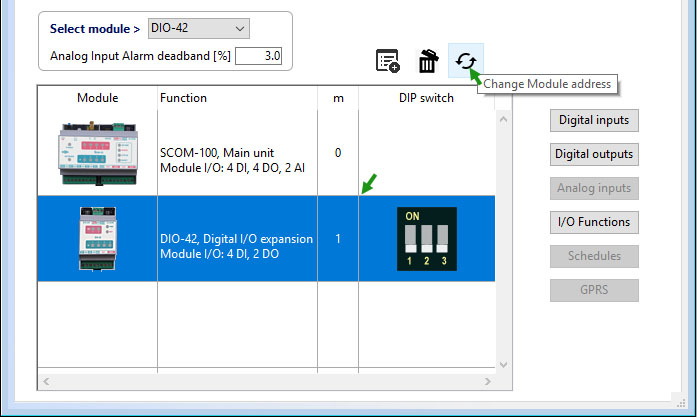
Task: Click the 'SCOM-100, Main unit' text
Action: (x=217, y=153)
